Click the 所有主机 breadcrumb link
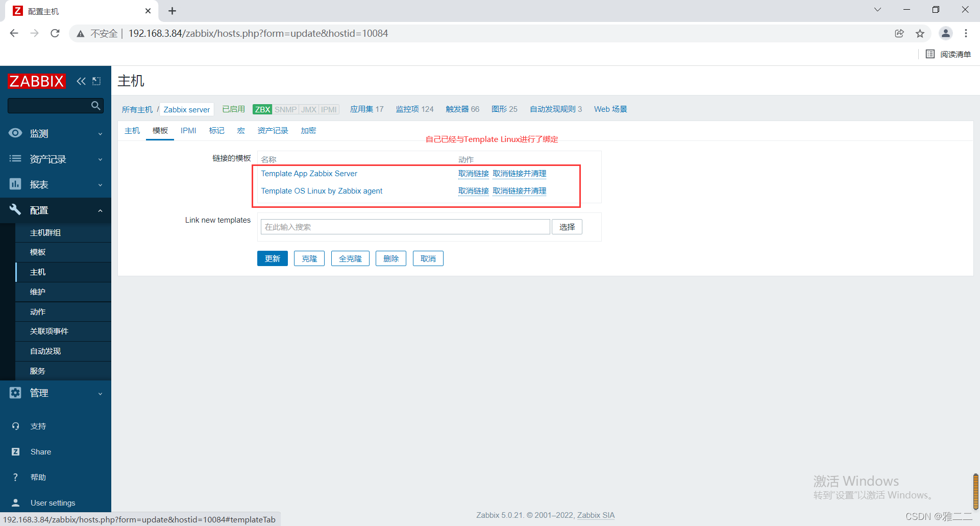This screenshot has height=526, width=980. (x=137, y=109)
